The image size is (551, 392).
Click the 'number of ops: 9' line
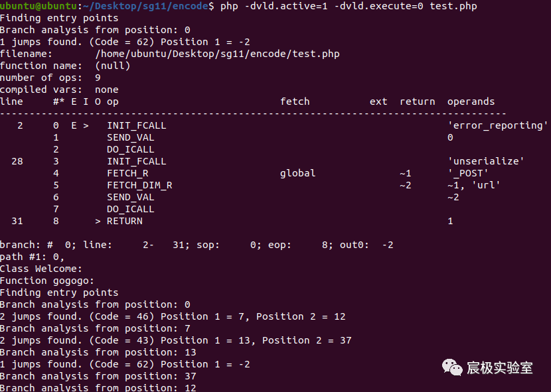coord(50,78)
